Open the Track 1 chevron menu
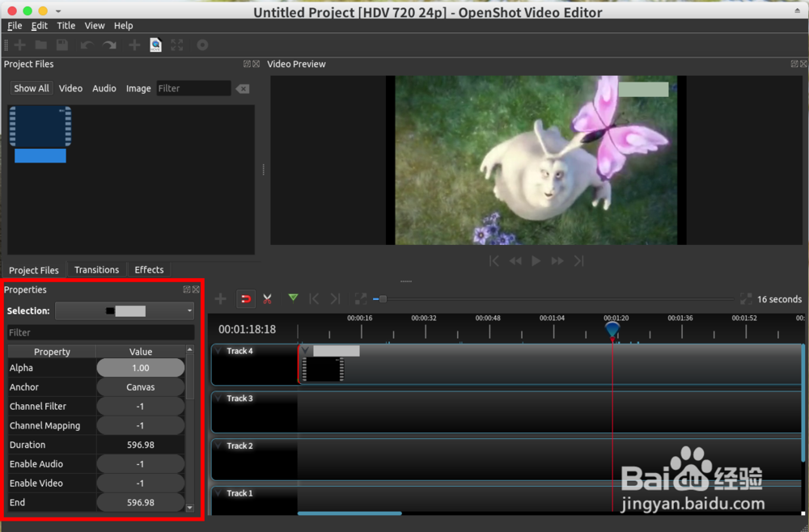This screenshot has height=532, width=809. coord(218,493)
